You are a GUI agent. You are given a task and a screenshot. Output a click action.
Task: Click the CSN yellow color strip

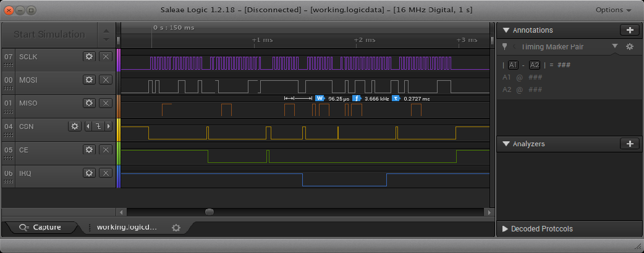click(x=119, y=130)
